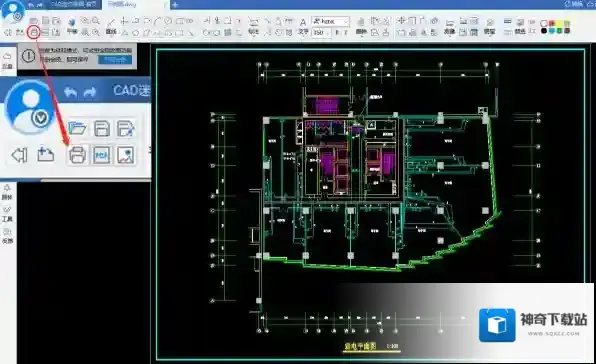
Task: Click the export-to-image icon in the inset
Action: (x=125, y=155)
